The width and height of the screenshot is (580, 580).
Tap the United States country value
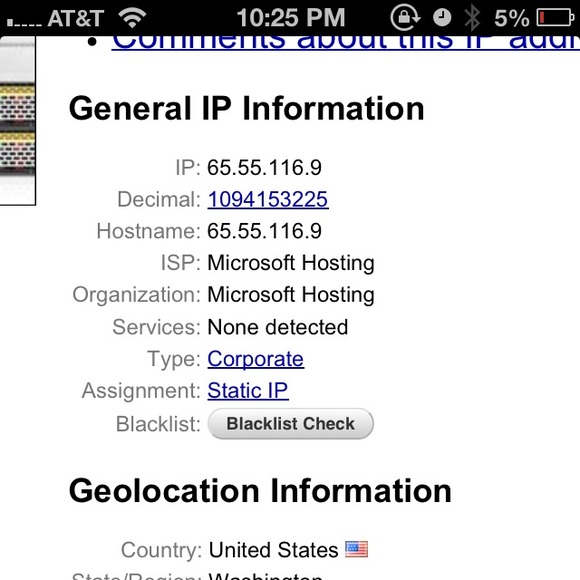pyautogui.click(x=273, y=550)
